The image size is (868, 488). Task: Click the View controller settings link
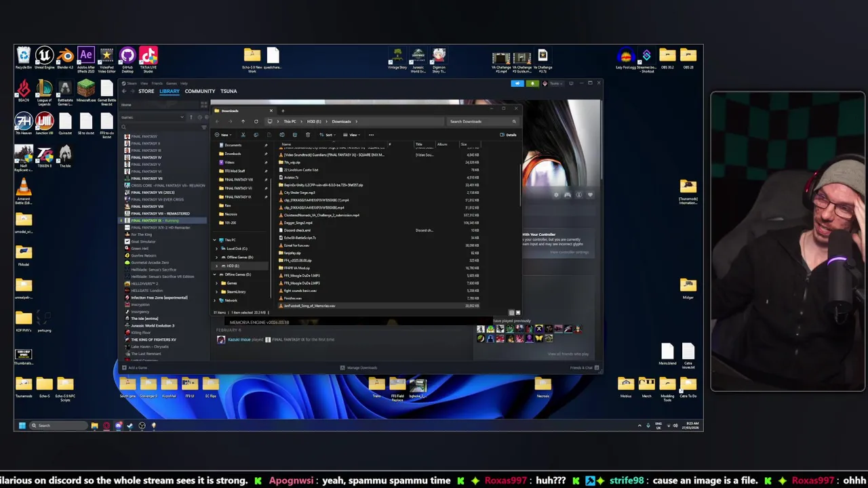(x=569, y=252)
